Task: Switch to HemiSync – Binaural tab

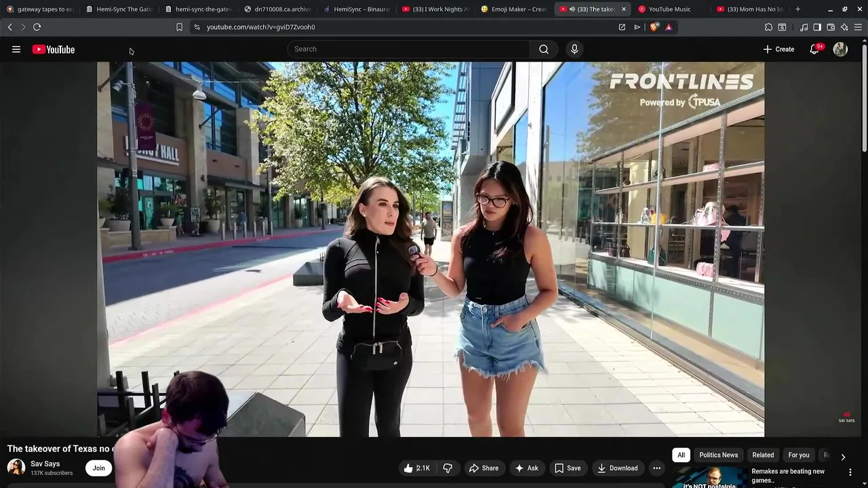Action: point(357,9)
